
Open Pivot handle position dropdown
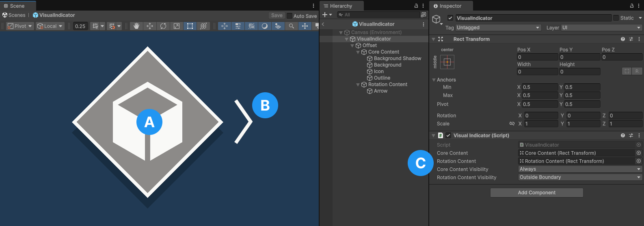pyautogui.click(x=20, y=26)
